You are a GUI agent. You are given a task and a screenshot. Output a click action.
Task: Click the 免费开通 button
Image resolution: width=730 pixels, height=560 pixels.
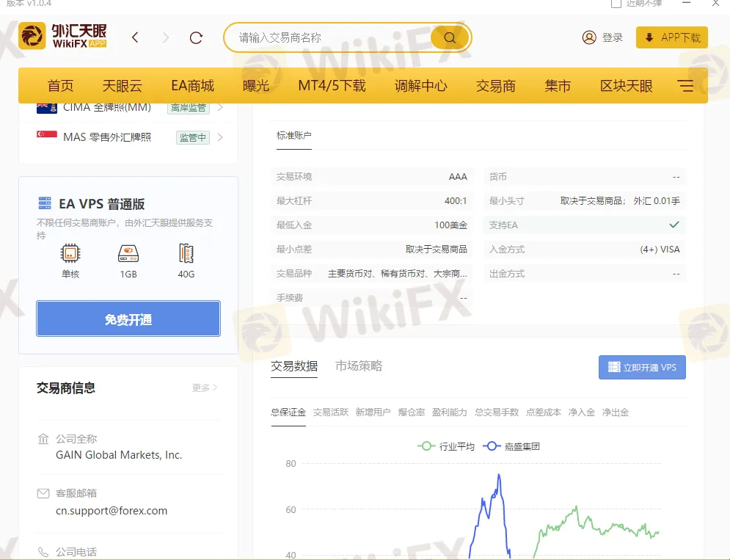pos(128,319)
